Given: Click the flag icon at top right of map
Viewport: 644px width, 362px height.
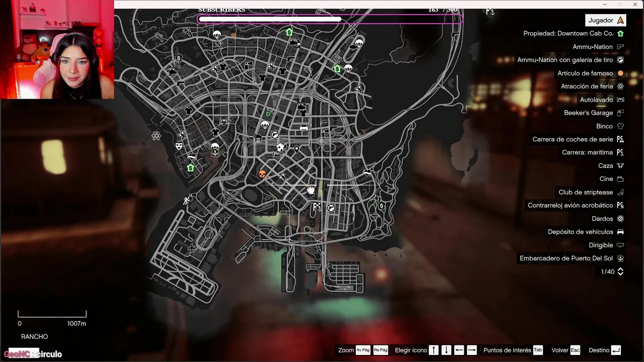Looking at the screenshot, I should click(x=490, y=11).
